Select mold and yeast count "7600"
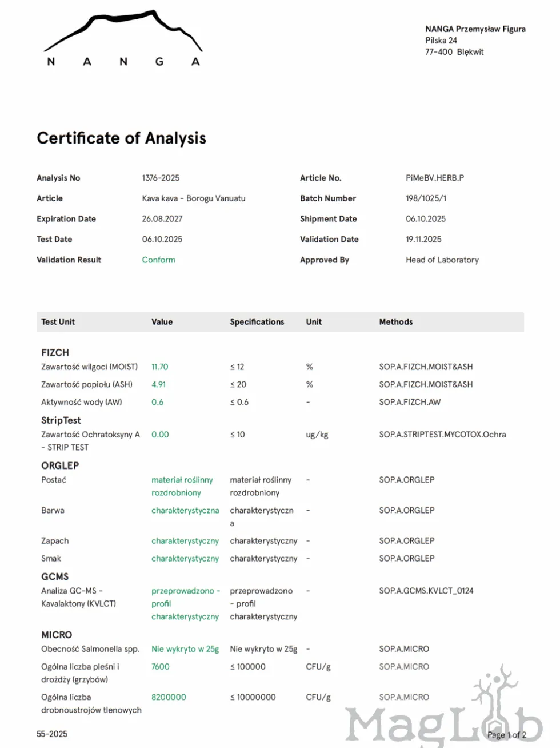The width and height of the screenshot is (560, 748). tap(161, 667)
